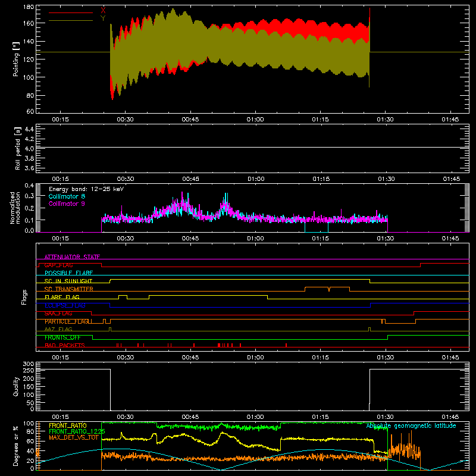Click 01:45 time label under Quality plot

(450, 417)
